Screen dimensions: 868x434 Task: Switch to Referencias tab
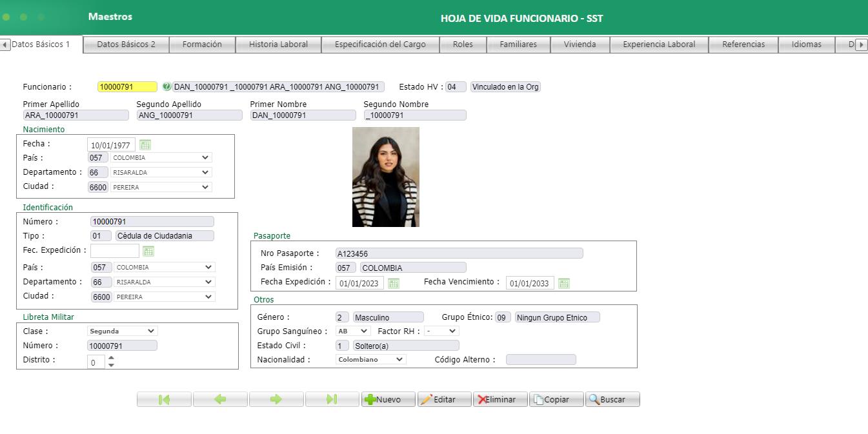[x=743, y=44]
